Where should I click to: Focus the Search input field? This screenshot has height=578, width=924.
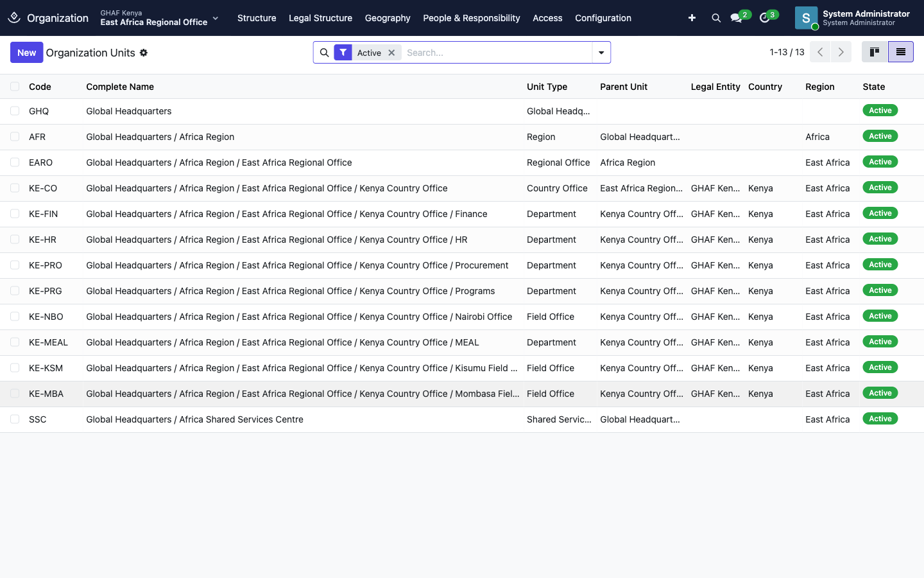[497, 53]
